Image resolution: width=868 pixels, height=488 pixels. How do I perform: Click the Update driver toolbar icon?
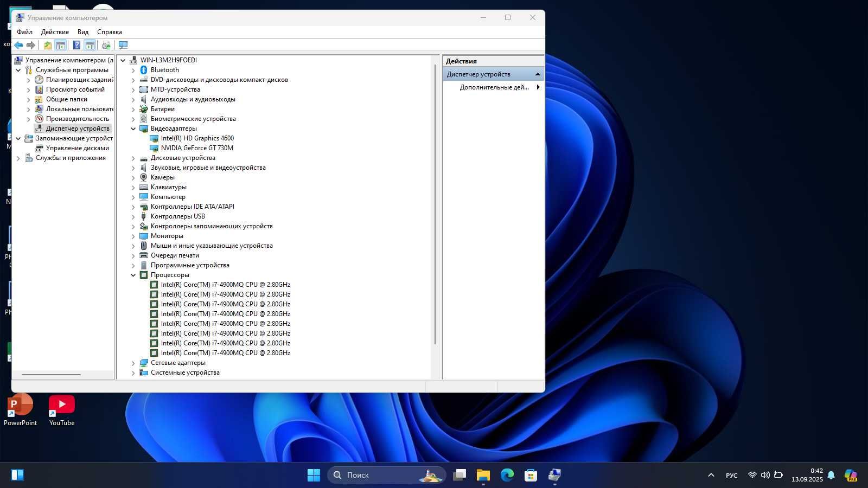click(x=106, y=45)
